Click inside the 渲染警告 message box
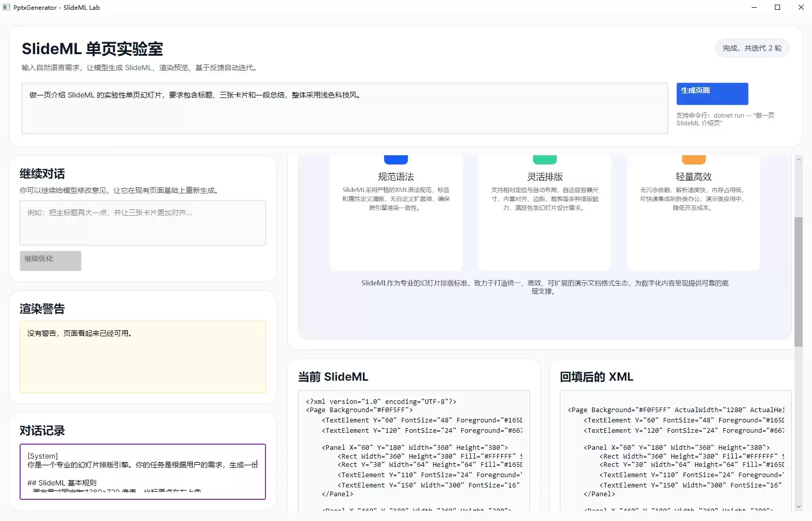The image size is (812, 521). (x=143, y=357)
